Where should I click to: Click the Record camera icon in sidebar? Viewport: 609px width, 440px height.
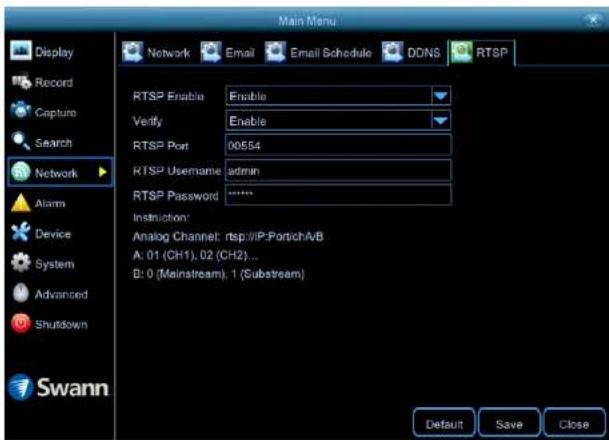tap(21, 81)
